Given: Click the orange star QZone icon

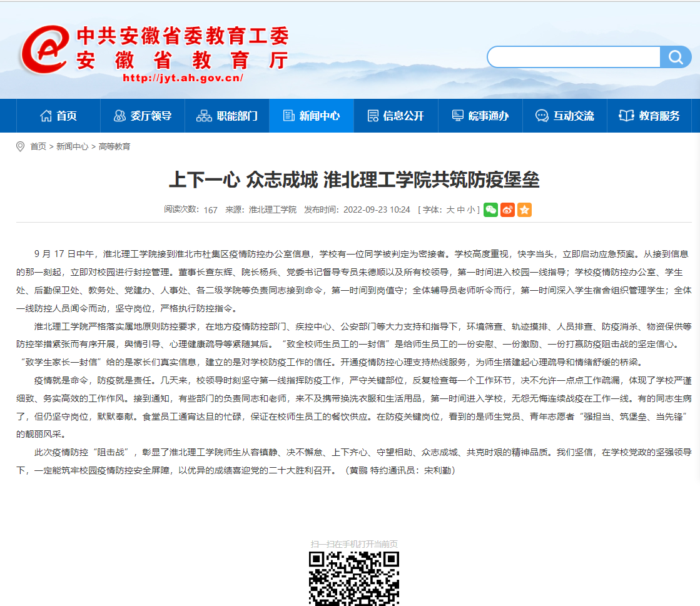Looking at the screenshot, I should point(525,210).
